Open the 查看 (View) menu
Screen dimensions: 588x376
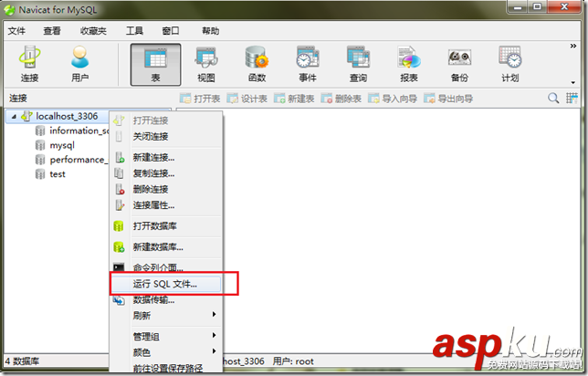[52, 31]
